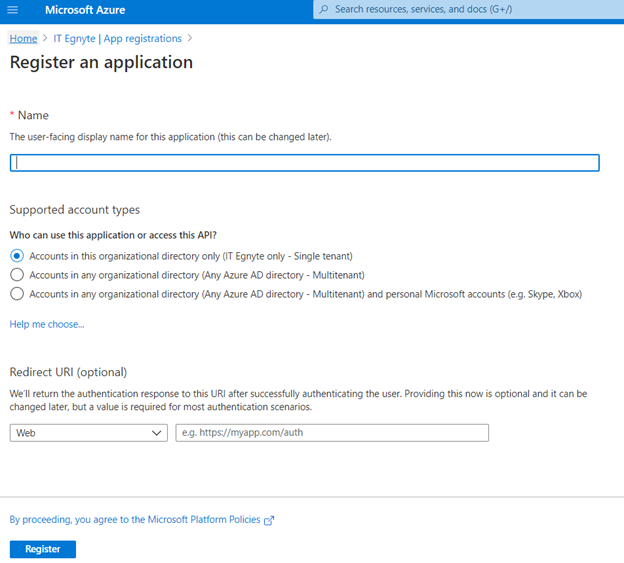Click the Register button

(x=43, y=549)
